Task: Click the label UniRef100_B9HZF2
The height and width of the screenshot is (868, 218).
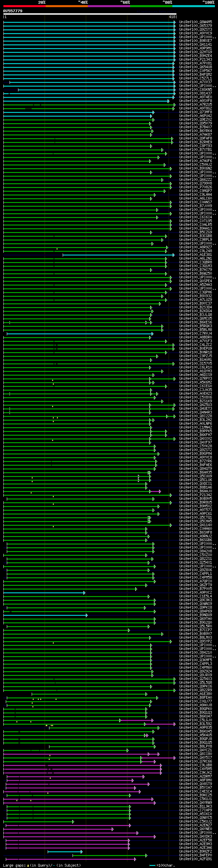Action: 196,851
